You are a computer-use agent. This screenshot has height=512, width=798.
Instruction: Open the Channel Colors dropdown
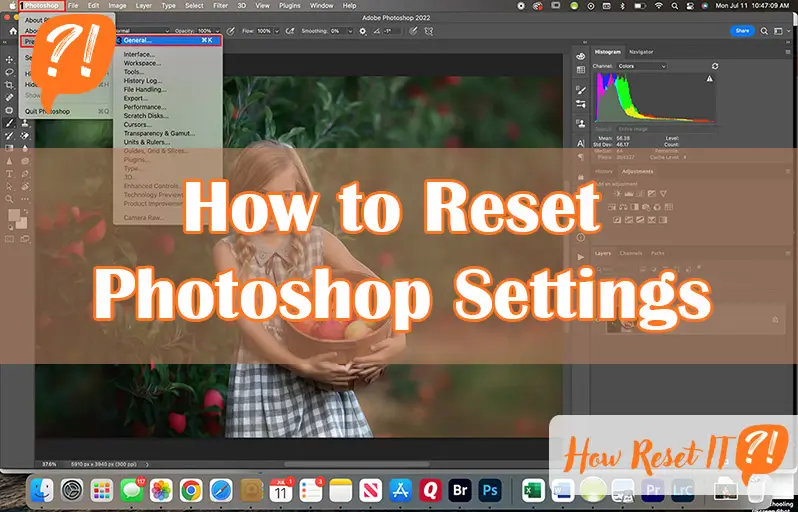[x=641, y=66]
